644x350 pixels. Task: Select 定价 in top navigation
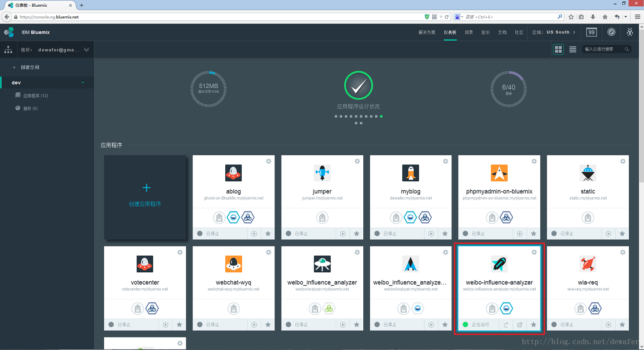[485, 32]
